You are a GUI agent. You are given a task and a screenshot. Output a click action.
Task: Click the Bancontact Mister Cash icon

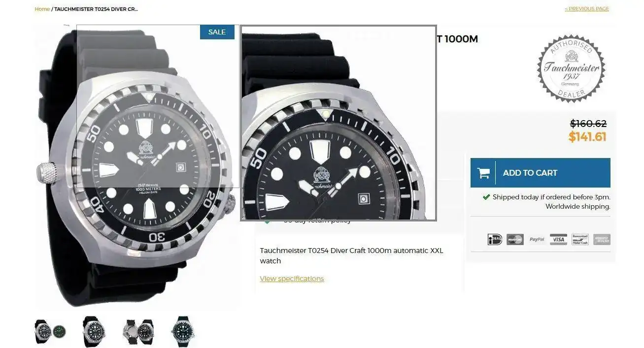point(580,240)
